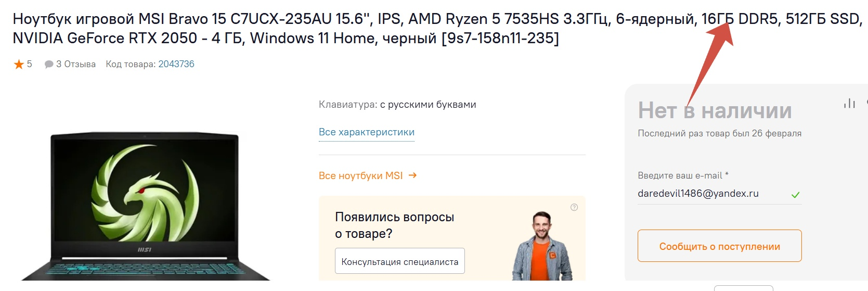Click the green checkmark in e-mail field
The width and height of the screenshot is (868, 291).
click(795, 195)
